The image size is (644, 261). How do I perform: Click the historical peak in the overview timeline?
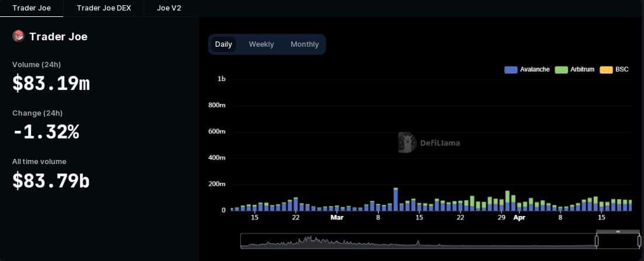[310, 238]
